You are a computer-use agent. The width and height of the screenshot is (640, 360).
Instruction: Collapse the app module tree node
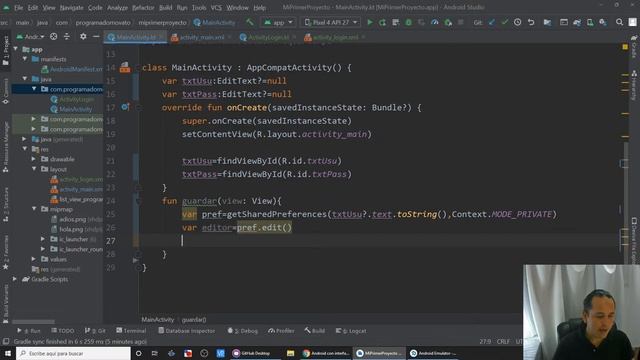pyautogui.click(x=16, y=49)
